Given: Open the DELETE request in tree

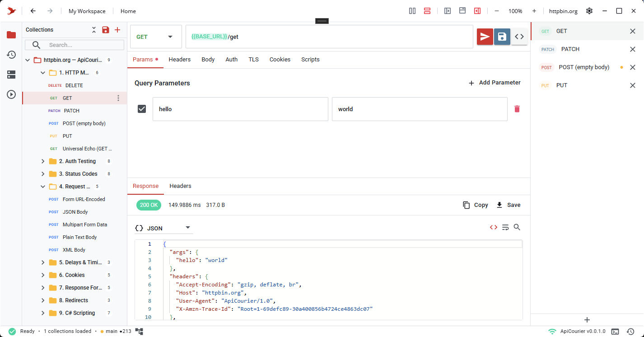Looking at the screenshot, I should [x=75, y=85].
